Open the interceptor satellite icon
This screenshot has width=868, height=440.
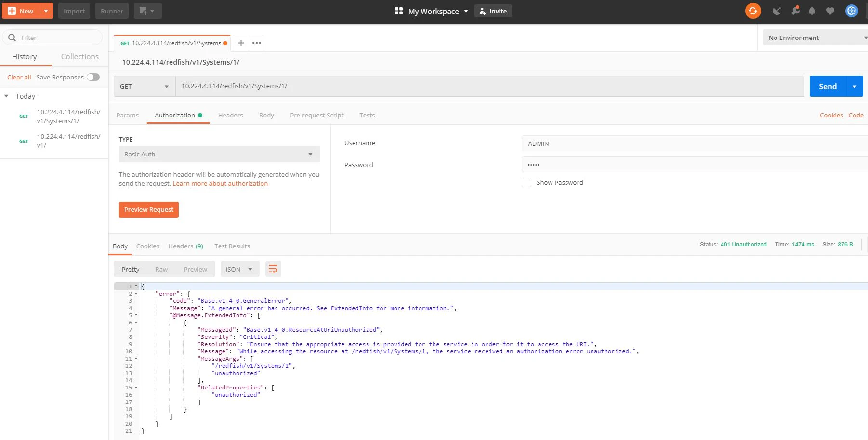pyautogui.click(x=776, y=11)
